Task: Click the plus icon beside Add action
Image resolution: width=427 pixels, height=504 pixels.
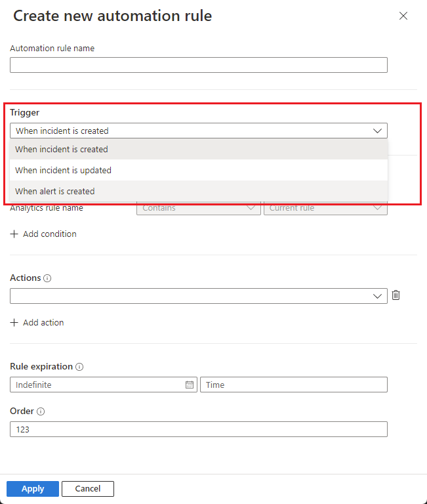Action: click(x=14, y=322)
